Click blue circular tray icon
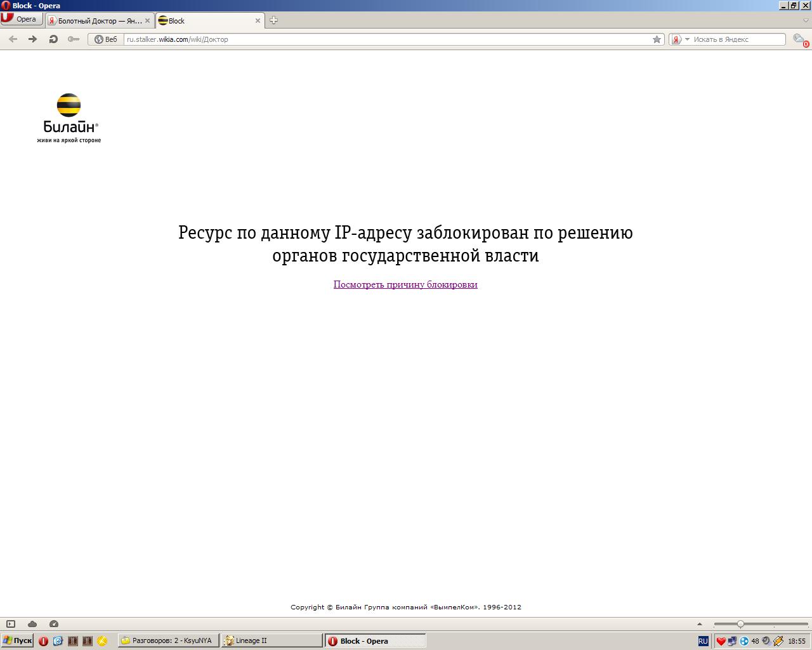This screenshot has width=812, height=650. tap(743, 641)
